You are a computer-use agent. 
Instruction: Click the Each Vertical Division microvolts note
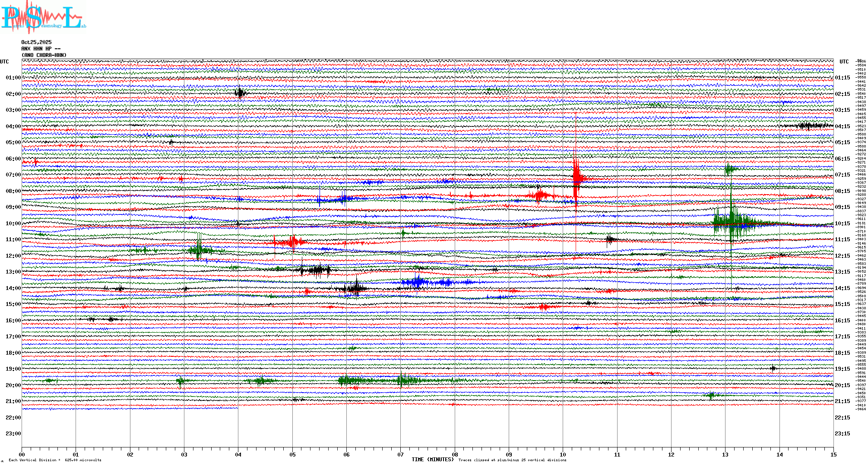click(x=55, y=460)
